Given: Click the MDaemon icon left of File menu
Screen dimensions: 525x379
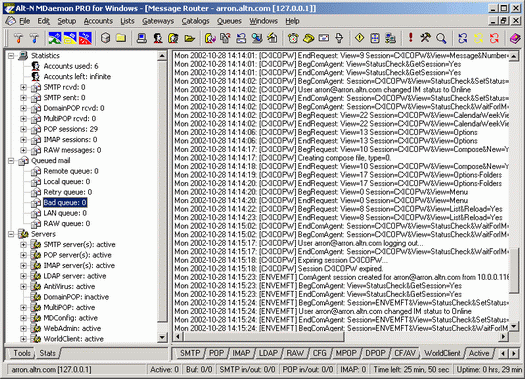Looking at the screenshot, I should click(x=10, y=21).
